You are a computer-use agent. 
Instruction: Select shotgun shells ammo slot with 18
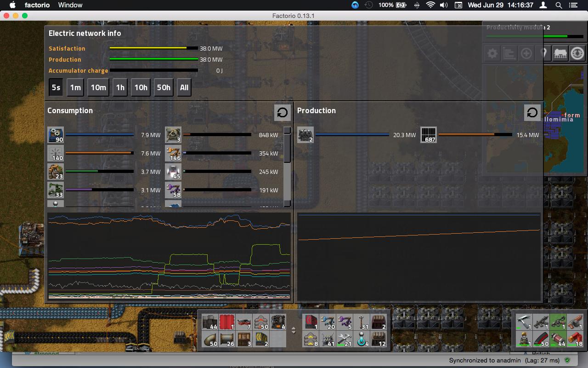pyautogui.click(x=575, y=339)
